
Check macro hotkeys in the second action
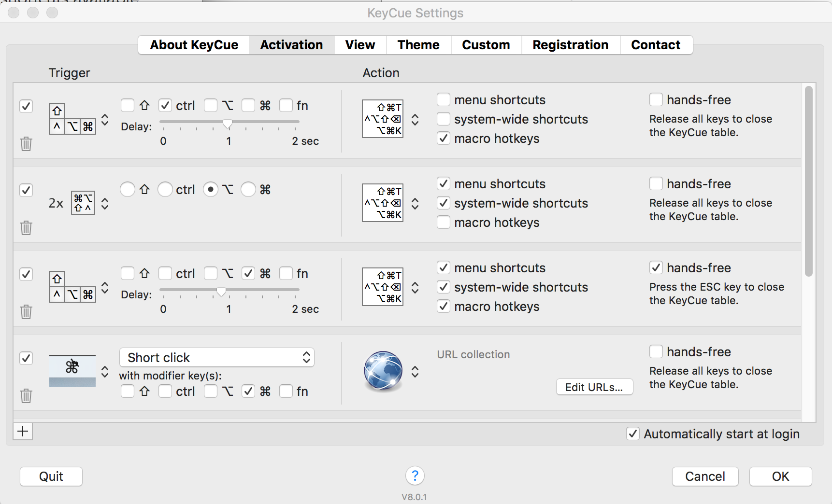point(444,222)
